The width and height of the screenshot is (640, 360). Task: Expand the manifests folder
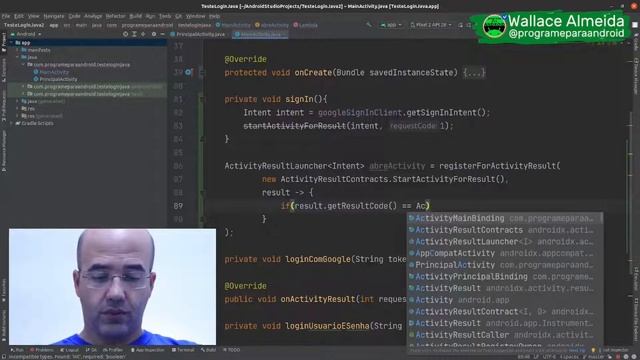click(18, 50)
